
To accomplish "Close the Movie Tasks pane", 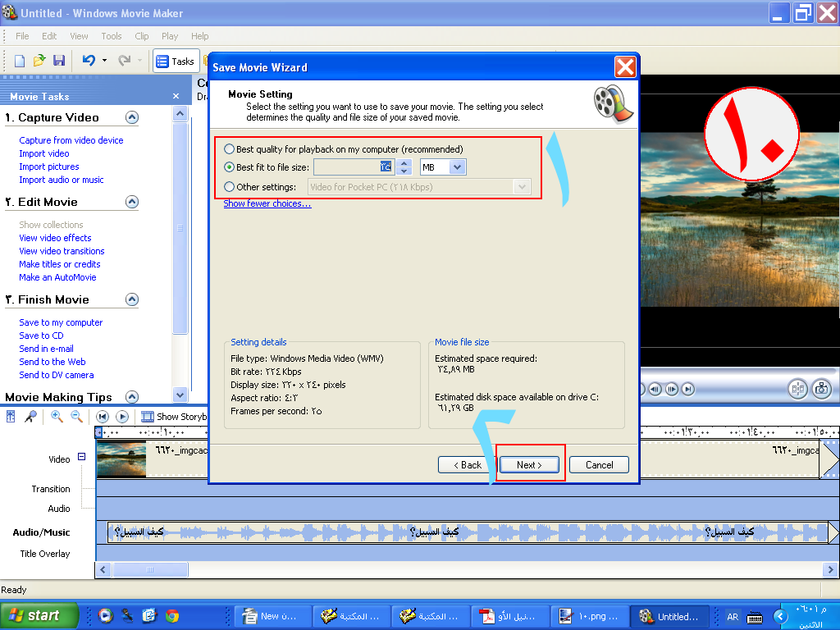I will [x=176, y=97].
